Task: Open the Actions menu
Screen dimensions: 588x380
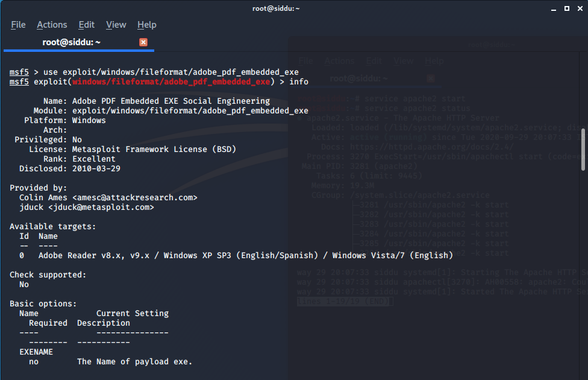Action: pos(52,25)
